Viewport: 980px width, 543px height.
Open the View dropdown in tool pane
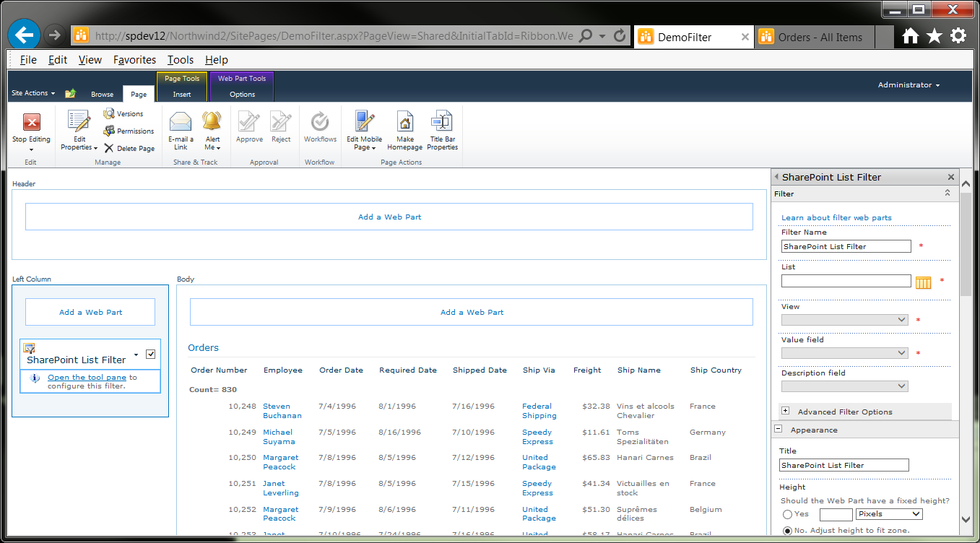coord(844,320)
